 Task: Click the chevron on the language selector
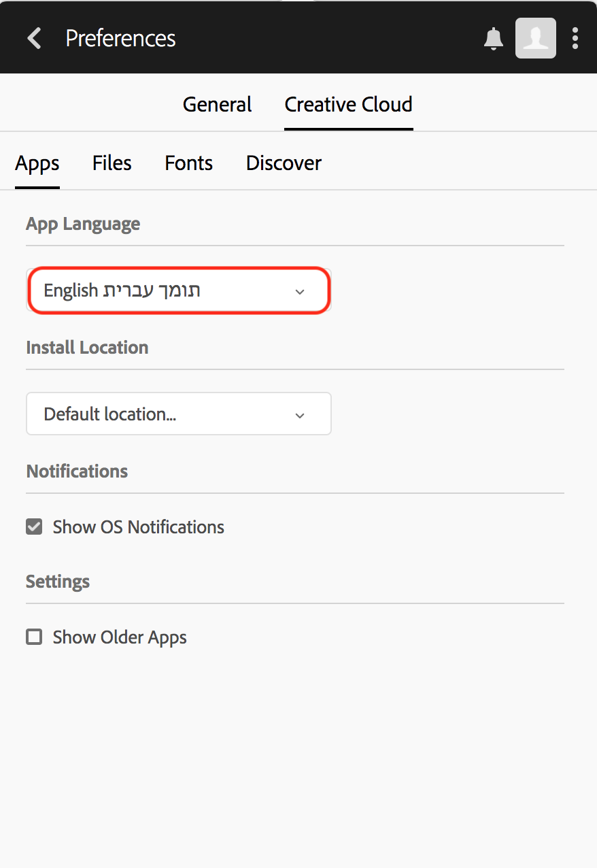pyautogui.click(x=300, y=291)
